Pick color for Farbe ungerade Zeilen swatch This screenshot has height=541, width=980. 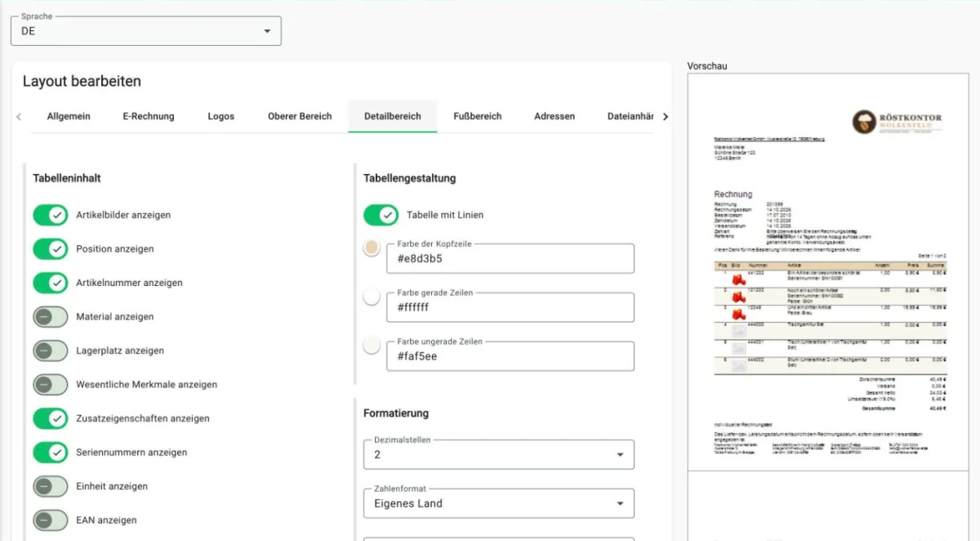tap(372, 346)
